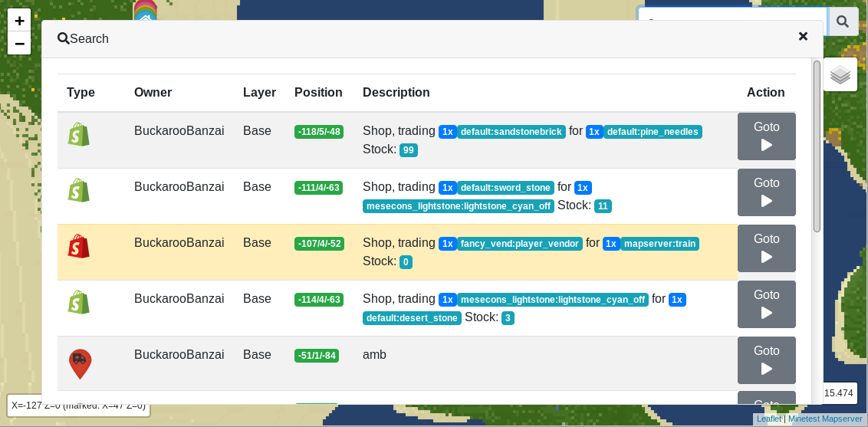
Task: Click position badge -114/4/-63
Action: (319, 299)
